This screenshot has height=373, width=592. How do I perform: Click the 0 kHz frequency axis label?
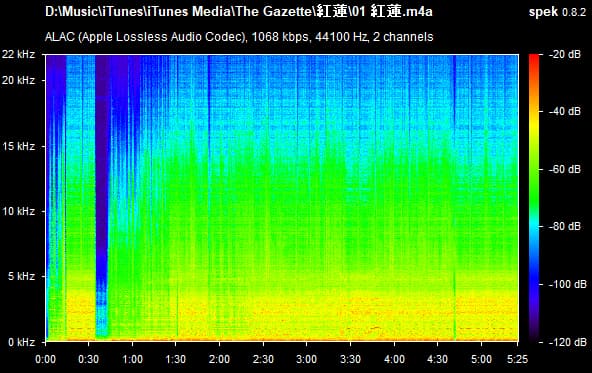click(x=21, y=342)
